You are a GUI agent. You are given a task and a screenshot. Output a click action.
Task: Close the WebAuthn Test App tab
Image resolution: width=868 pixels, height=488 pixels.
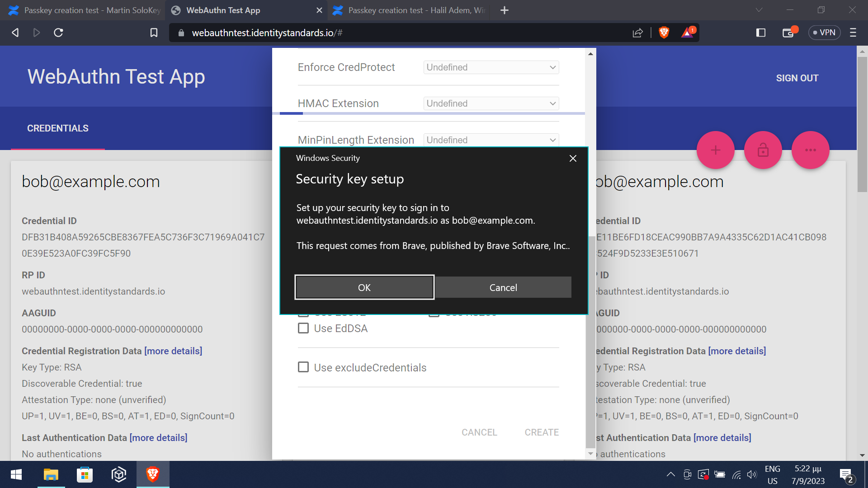pyautogui.click(x=319, y=10)
